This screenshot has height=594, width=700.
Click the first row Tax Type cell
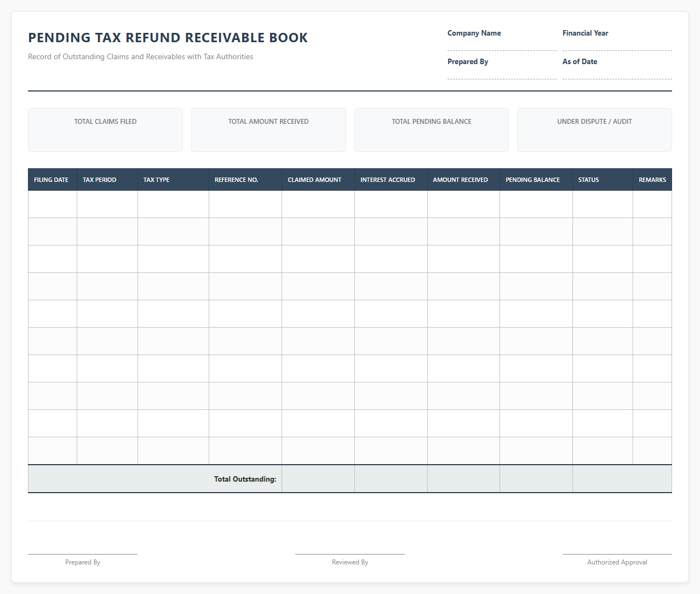173,204
